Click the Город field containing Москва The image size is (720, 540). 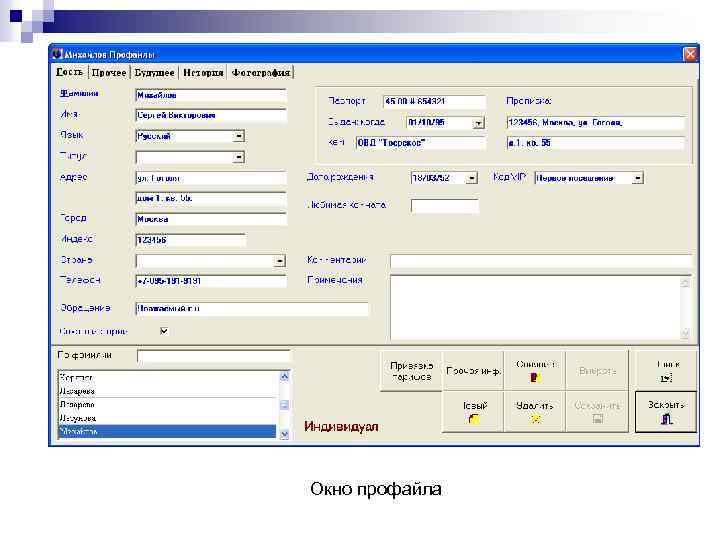click(x=211, y=219)
